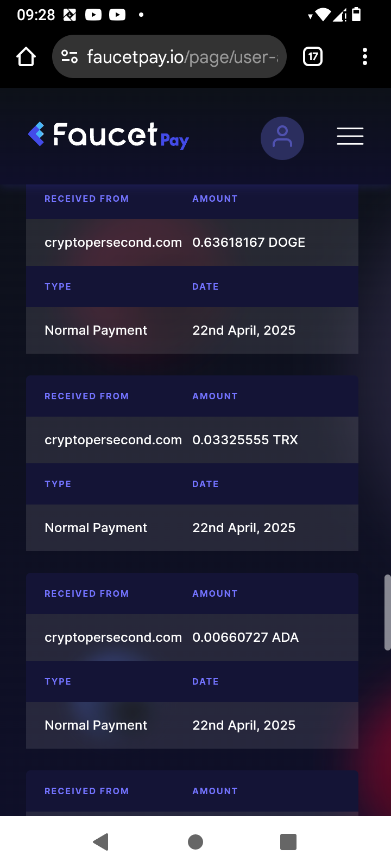Screen dimensions: 391x868
Task: Select cryptopersecond.com in the TRX payment
Action: [x=113, y=440]
